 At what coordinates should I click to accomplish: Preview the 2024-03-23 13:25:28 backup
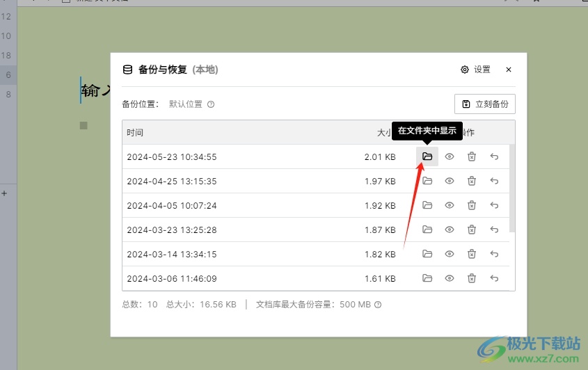pos(450,230)
